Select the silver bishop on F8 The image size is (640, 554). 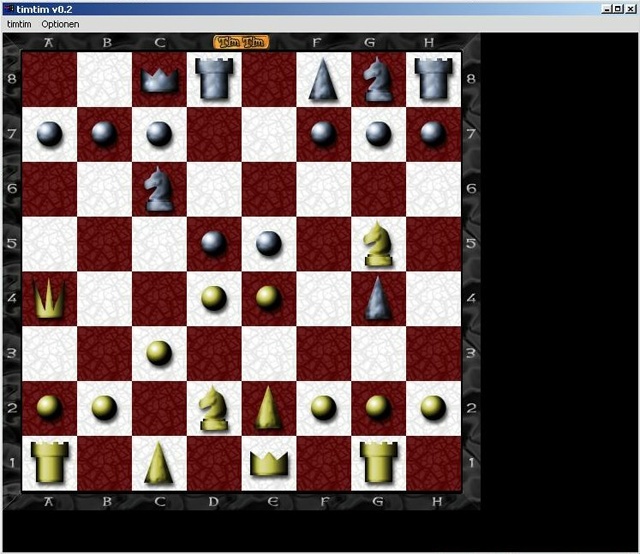pos(323,79)
